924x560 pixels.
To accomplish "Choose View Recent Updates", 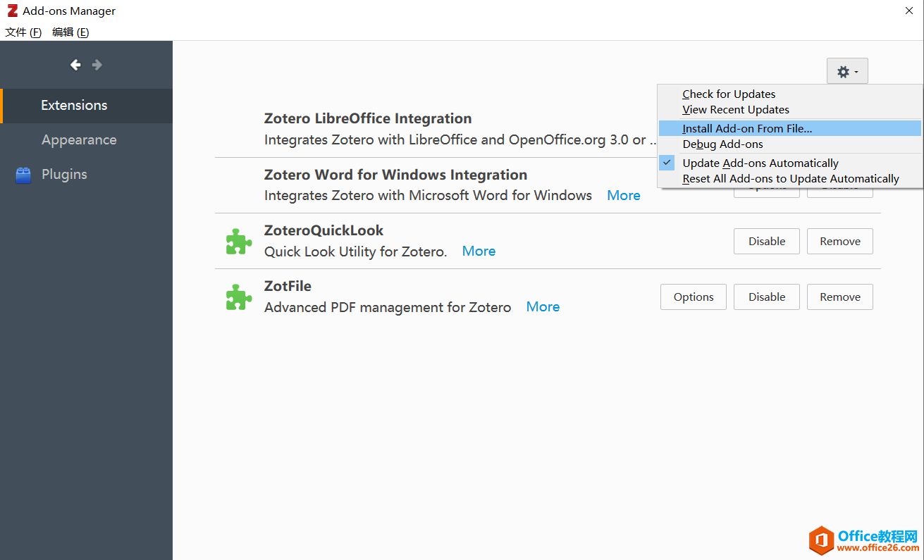I will point(789,110).
